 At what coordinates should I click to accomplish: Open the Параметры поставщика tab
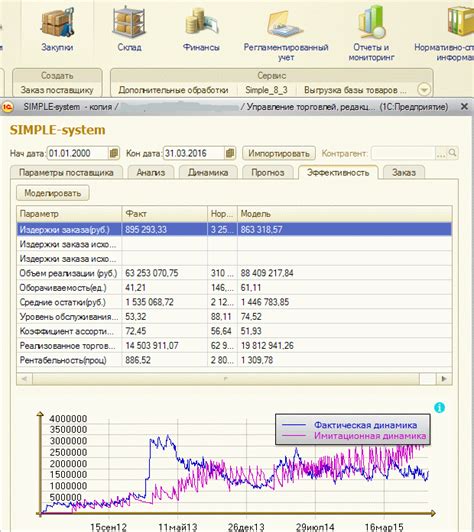[x=66, y=172]
